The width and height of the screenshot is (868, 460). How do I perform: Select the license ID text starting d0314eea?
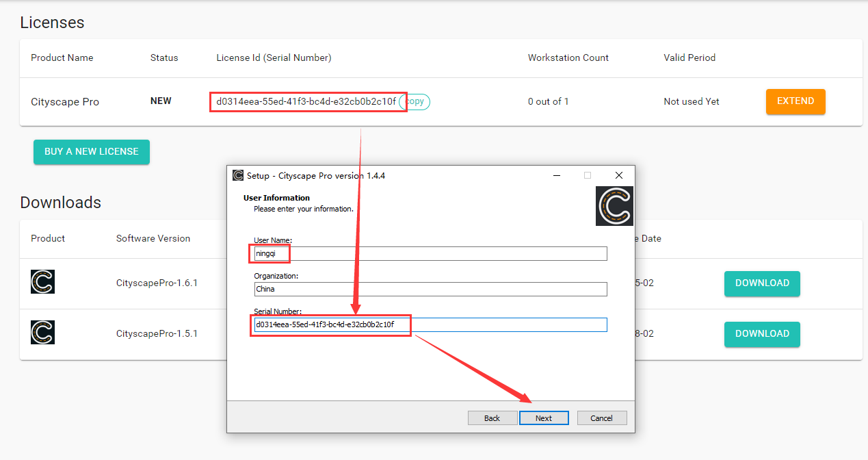pos(306,101)
